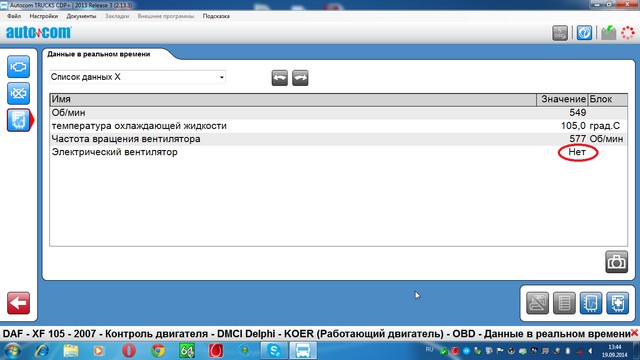The image size is (640, 360).
Task: Select the Данные в реальном времени tab
Action: (99, 54)
